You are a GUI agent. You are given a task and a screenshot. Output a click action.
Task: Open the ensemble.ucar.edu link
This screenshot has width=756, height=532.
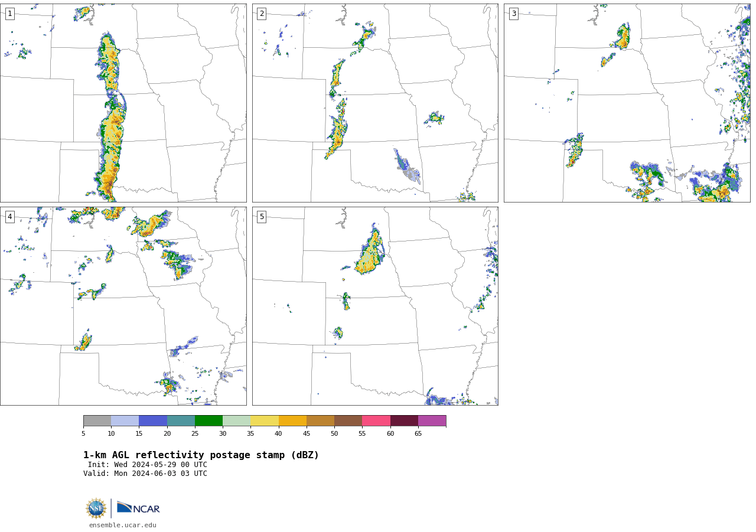point(123,526)
